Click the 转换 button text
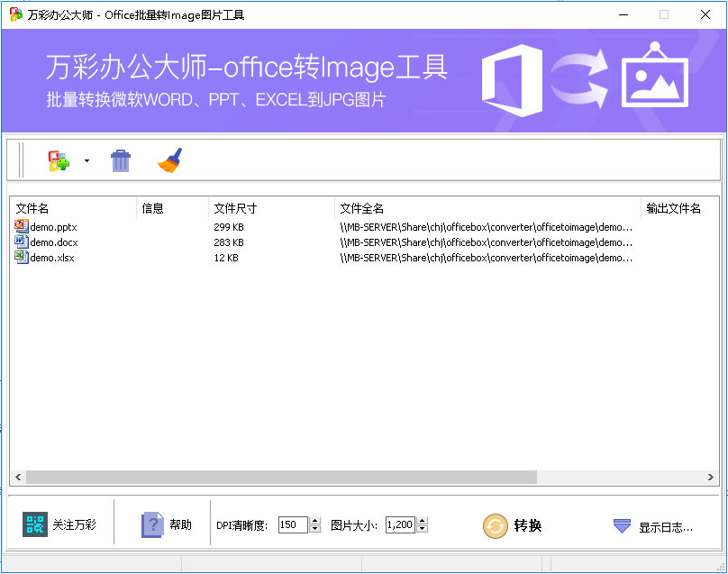This screenshot has width=728, height=574. [x=528, y=525]
